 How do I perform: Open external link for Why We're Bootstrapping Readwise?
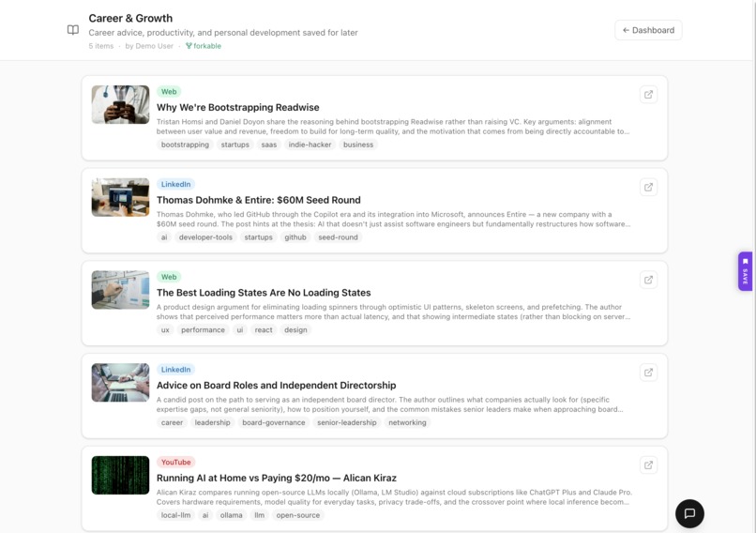648,95
